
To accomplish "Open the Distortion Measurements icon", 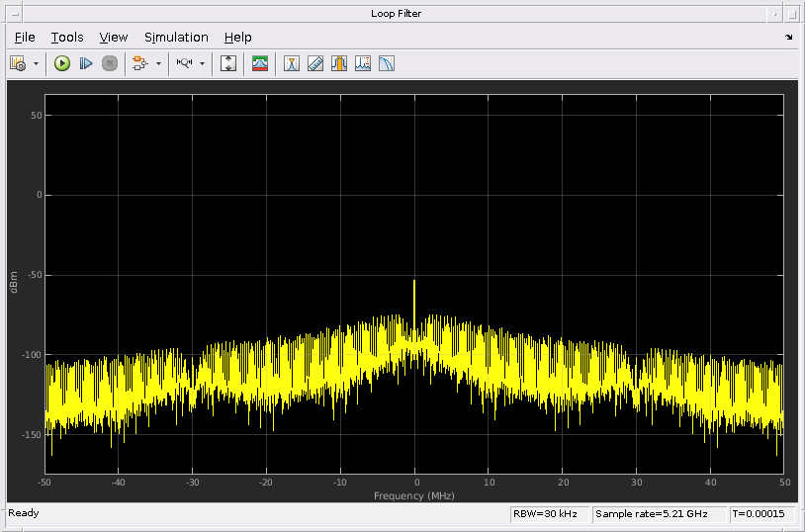I will (x=363, y=63).
